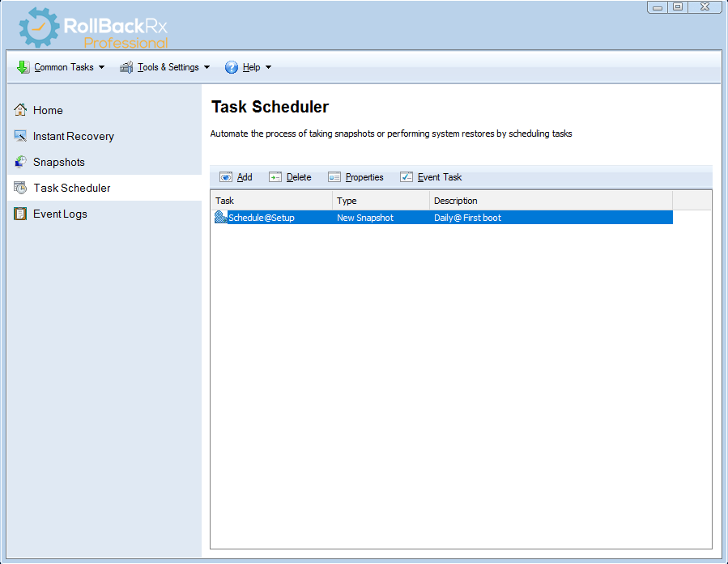Click the Delete task toolbar icon
Viewport: 728px width, 564px height.
(275, 177)
